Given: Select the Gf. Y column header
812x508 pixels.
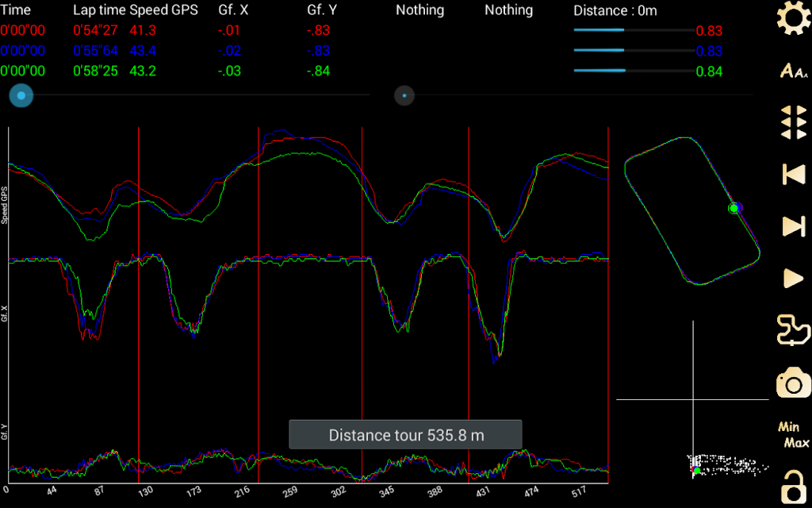Looking at the screenshot, I should point(322,10).
